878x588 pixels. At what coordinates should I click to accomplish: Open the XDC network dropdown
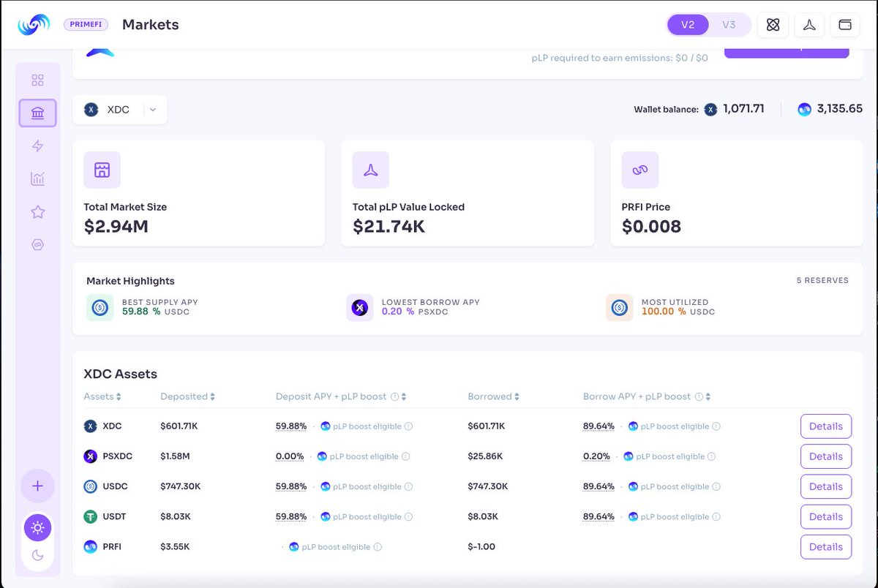(120, 110)
